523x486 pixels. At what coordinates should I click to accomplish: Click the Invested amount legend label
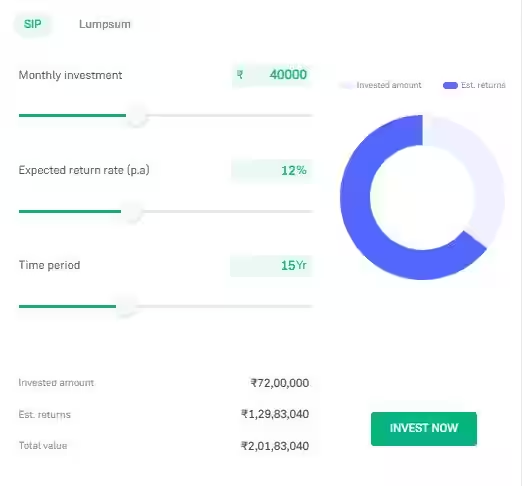pyautogui.click(x=389, y=85)
